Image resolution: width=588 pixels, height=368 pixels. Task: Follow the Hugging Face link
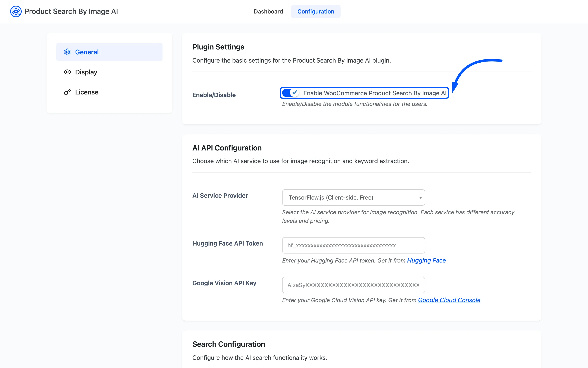click(426, 260)
